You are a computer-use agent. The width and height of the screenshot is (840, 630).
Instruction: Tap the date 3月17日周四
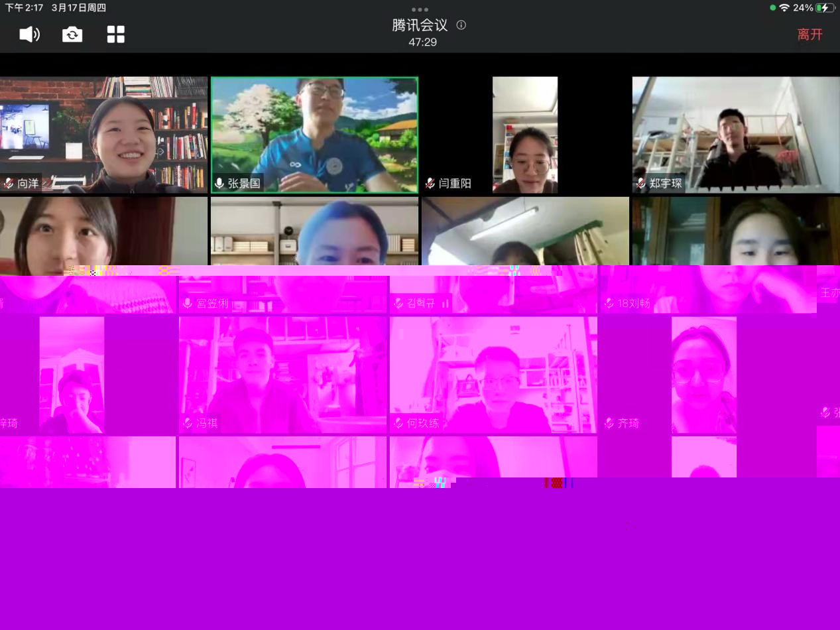79,8
